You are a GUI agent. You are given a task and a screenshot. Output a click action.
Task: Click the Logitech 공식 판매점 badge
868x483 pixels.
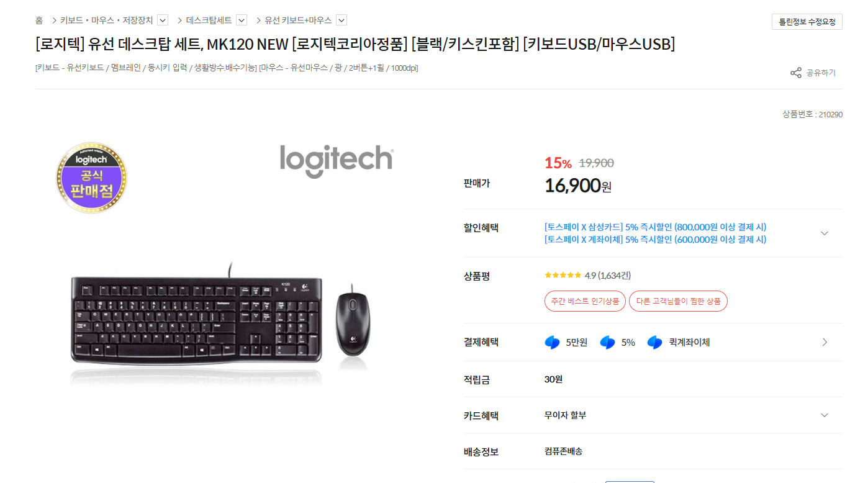91,178
